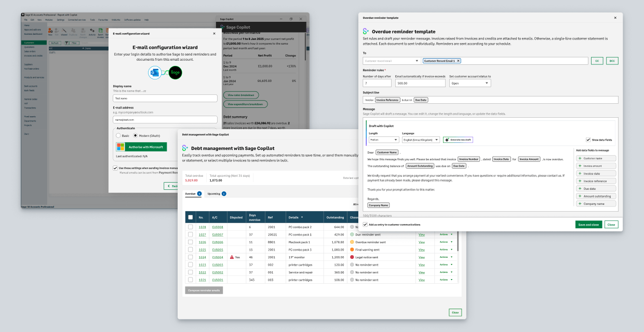Open the Customer record email dropdown

[392, 61]
